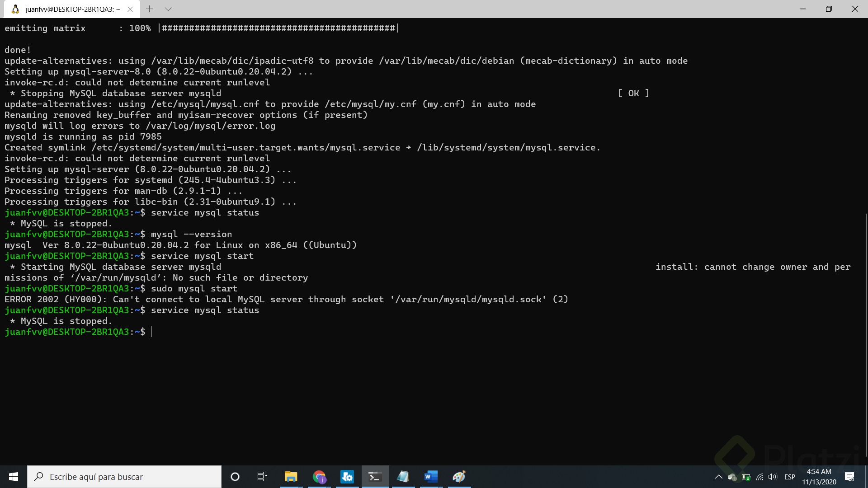Open Cortana circle icon

point(235,477)
